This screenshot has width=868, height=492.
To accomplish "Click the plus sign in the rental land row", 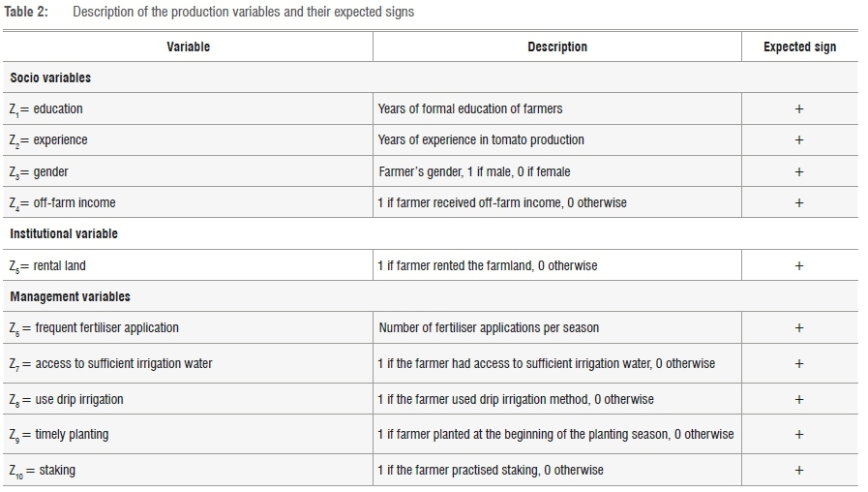I will point(799,265).
